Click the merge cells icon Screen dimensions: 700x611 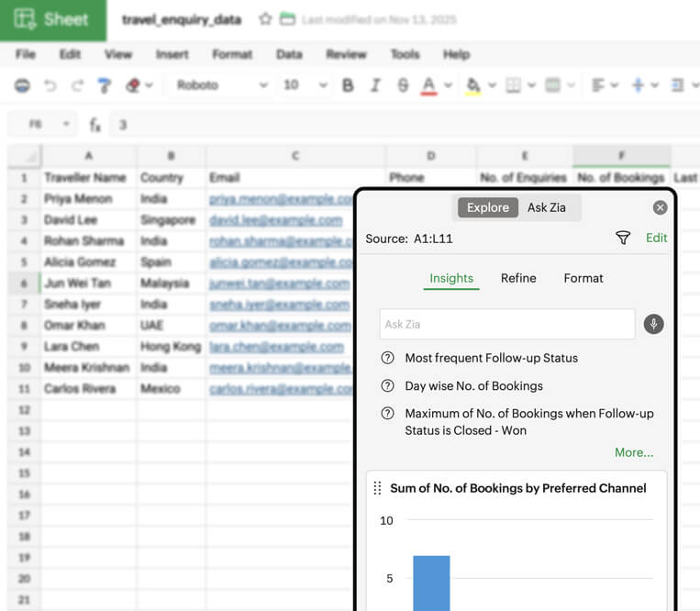[x=552, y=84]
